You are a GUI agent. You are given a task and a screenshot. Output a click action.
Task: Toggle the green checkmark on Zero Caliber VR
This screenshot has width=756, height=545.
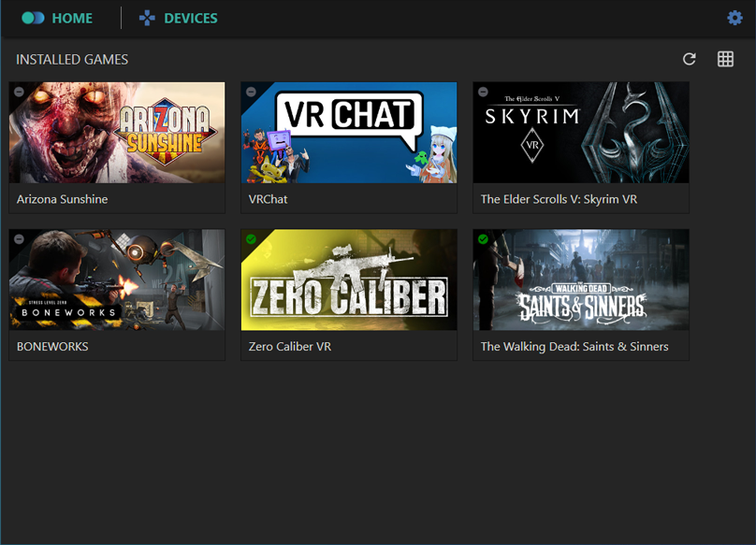251,239
